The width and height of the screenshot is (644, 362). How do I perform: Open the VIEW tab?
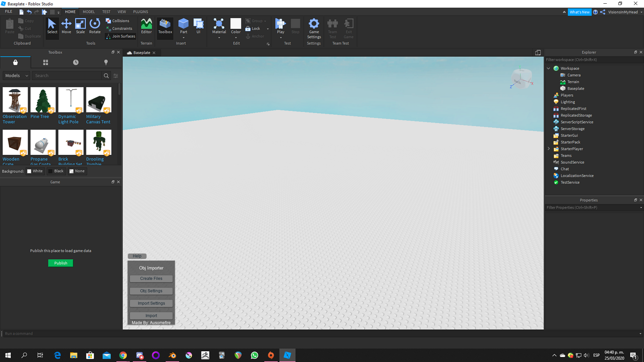121,12
